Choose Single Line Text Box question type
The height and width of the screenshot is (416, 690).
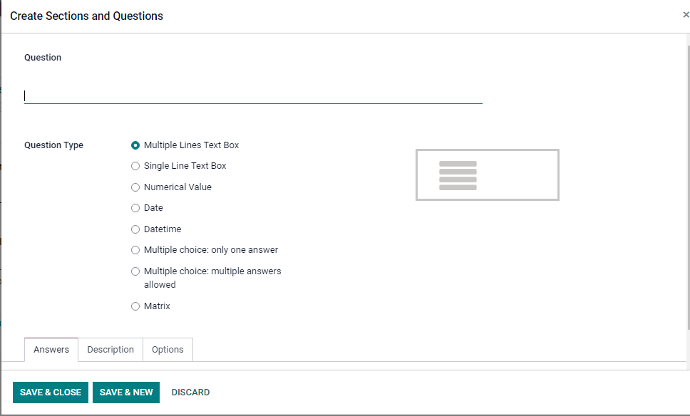[136, 166]
